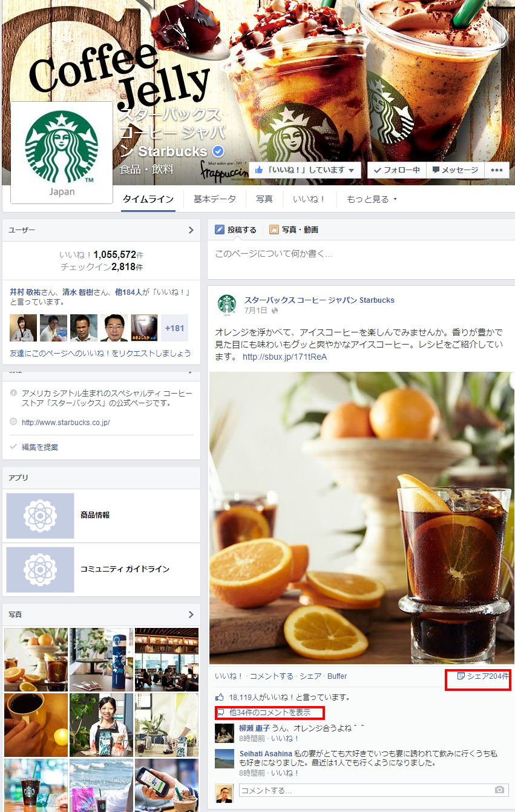
Task: Click the globe icon beside website URL
Action: click(x=13, y=422)
